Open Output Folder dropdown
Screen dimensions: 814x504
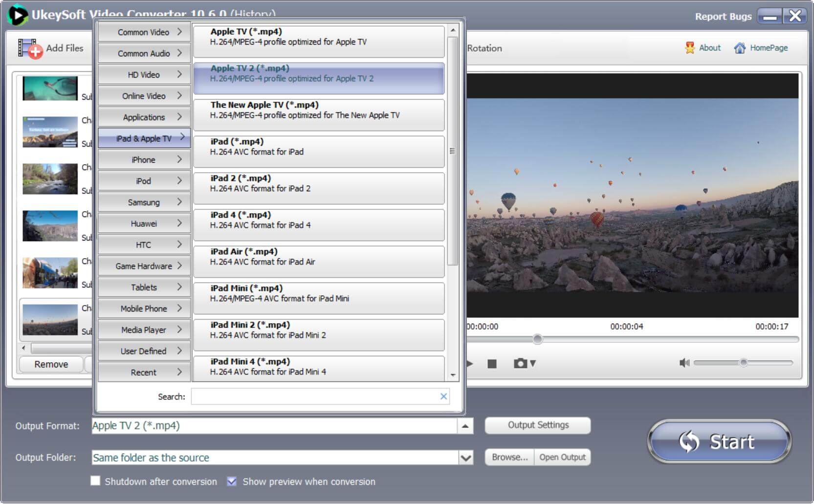click(x=466, y=458)
